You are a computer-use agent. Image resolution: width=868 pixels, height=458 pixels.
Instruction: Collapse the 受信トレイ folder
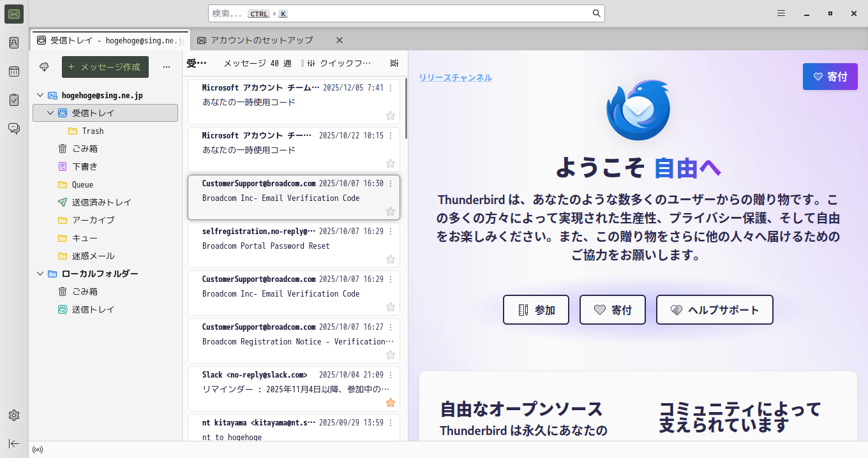50,113
